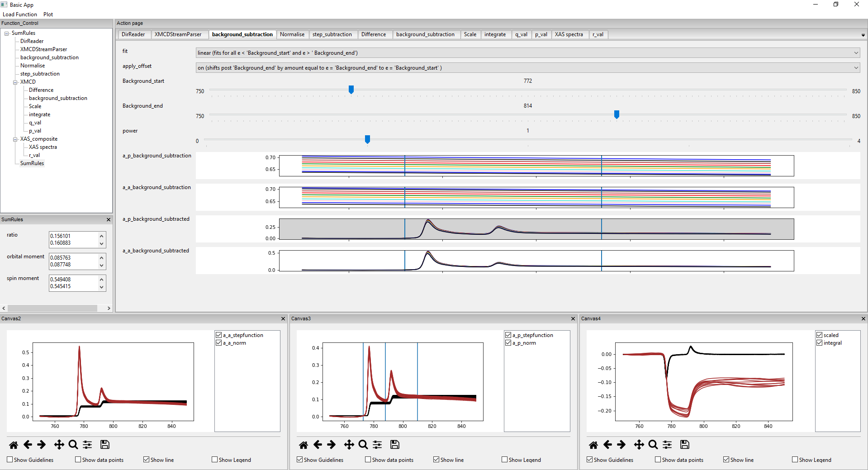This screenshot has height=470, width=868.
Task: Click the Background_end slider handle
Action: click(x=617, y=114)
